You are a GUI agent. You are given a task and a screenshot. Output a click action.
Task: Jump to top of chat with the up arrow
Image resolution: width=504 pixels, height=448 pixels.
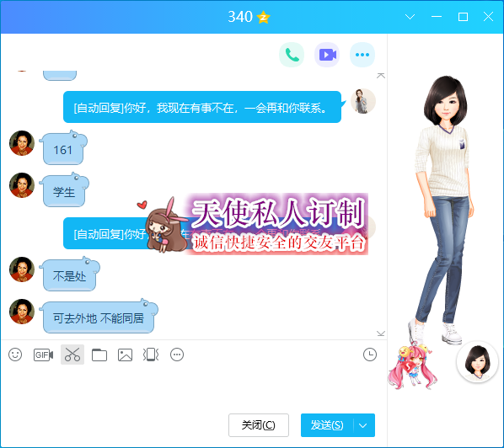coord(381,76)
